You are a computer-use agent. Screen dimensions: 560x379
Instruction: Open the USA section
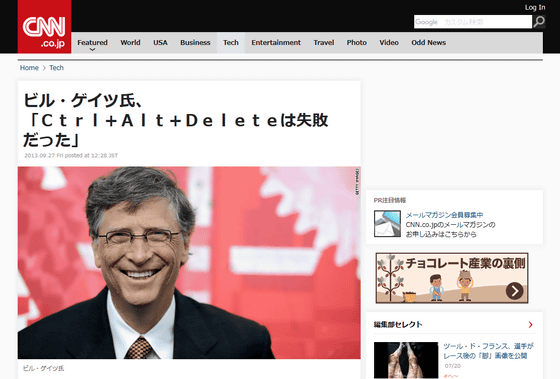[160, 43]
